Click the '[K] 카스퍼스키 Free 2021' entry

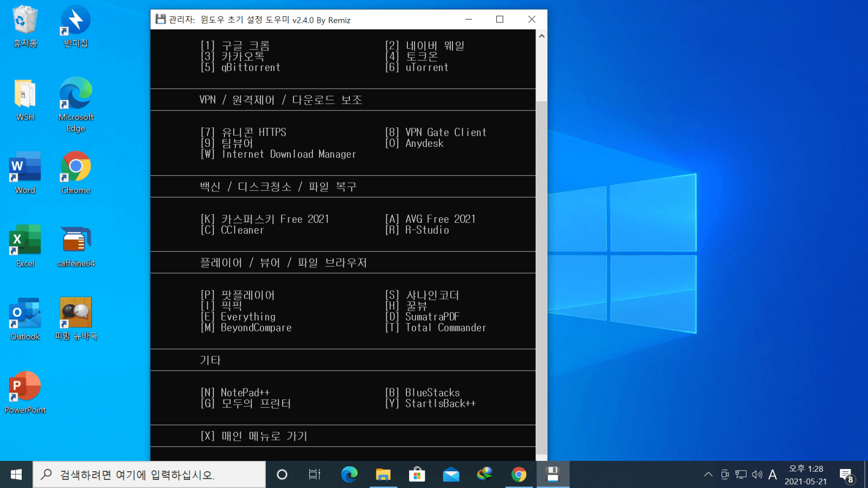265,219
